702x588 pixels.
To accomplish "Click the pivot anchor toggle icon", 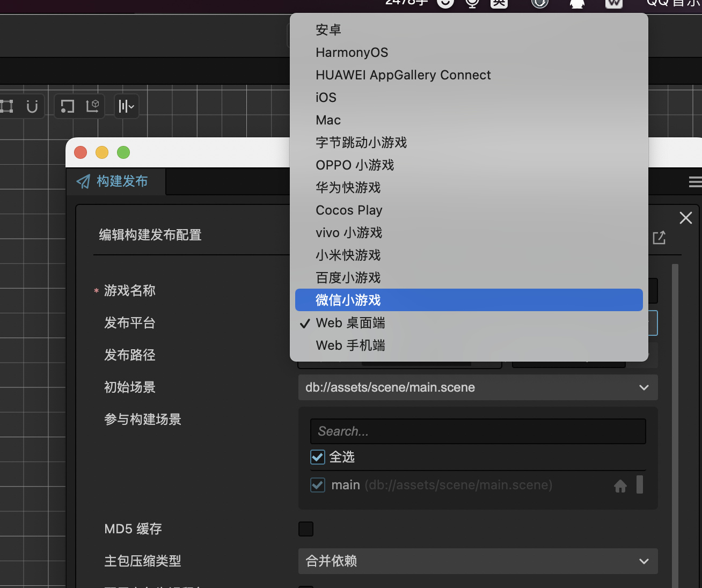I will click(x=67, y=106).
